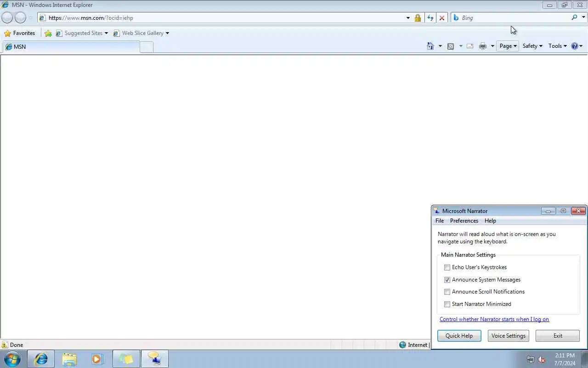This screenshot has width=588, height=368.
Task: Click the Narrator taskbar icon
Action: point(155,359)
